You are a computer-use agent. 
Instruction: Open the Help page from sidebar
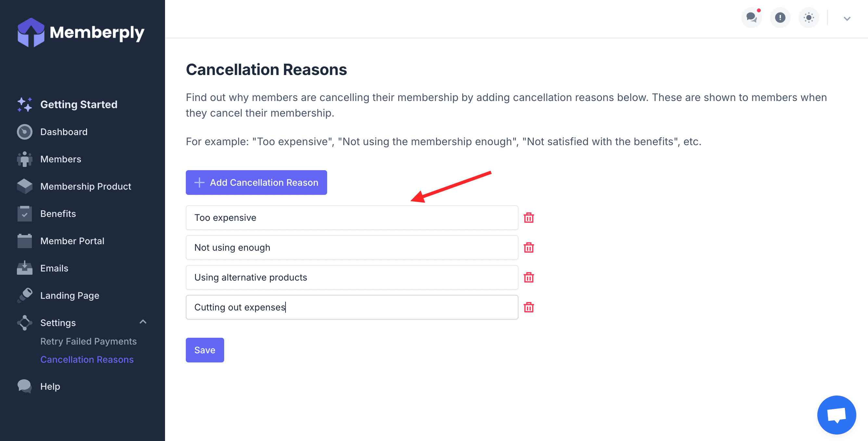50,386
